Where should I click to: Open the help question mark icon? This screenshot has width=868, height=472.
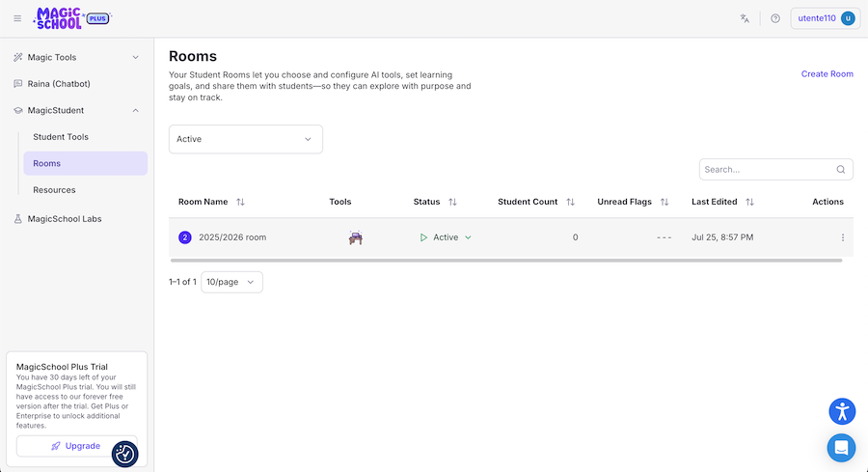coord(775,18)
